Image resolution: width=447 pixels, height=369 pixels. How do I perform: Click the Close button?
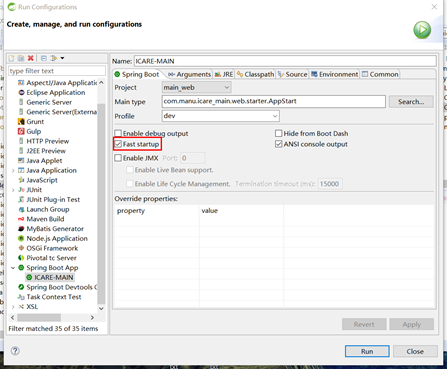(x=415, y=351)
